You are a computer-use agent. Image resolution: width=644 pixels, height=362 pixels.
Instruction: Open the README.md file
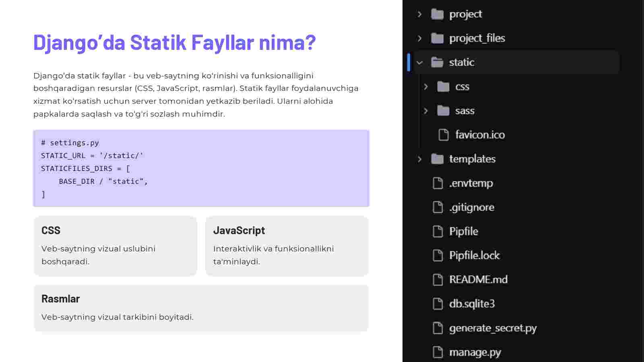(478, 280)
